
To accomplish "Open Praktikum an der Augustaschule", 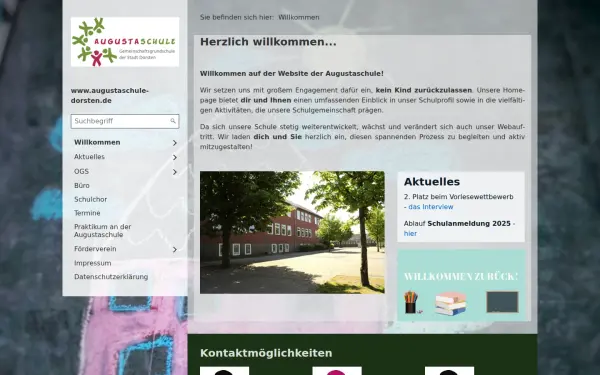I will pyautogui.click(x=103, y=231).
